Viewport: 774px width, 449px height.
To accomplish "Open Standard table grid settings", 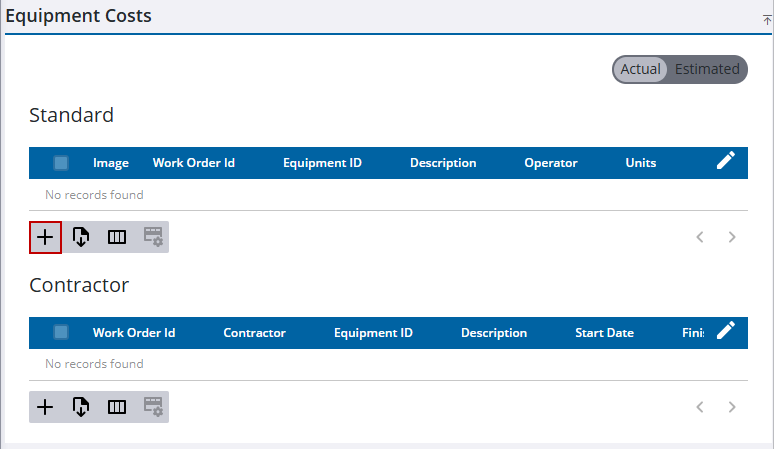I will [x=153, y=237].
